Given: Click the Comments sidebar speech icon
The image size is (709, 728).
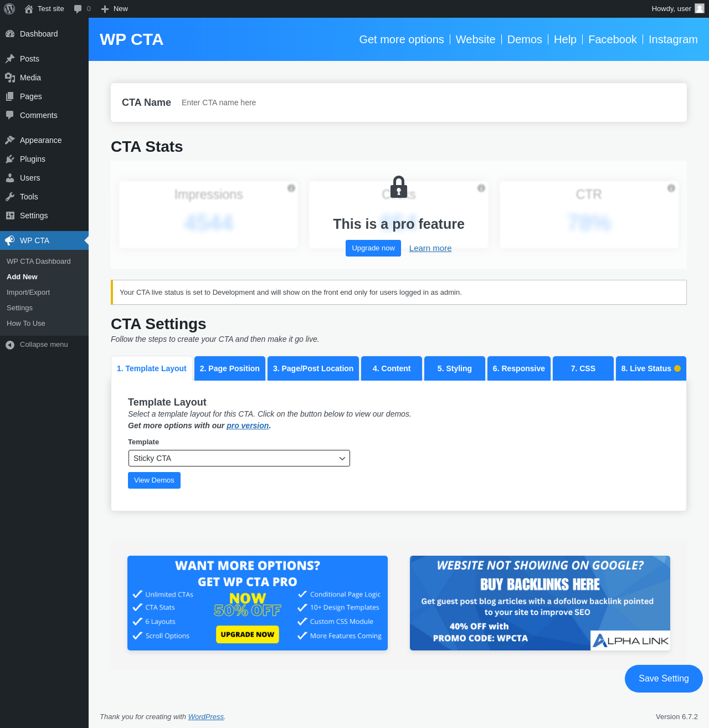Looking at the screenshot, I should (x=10, y=115).
